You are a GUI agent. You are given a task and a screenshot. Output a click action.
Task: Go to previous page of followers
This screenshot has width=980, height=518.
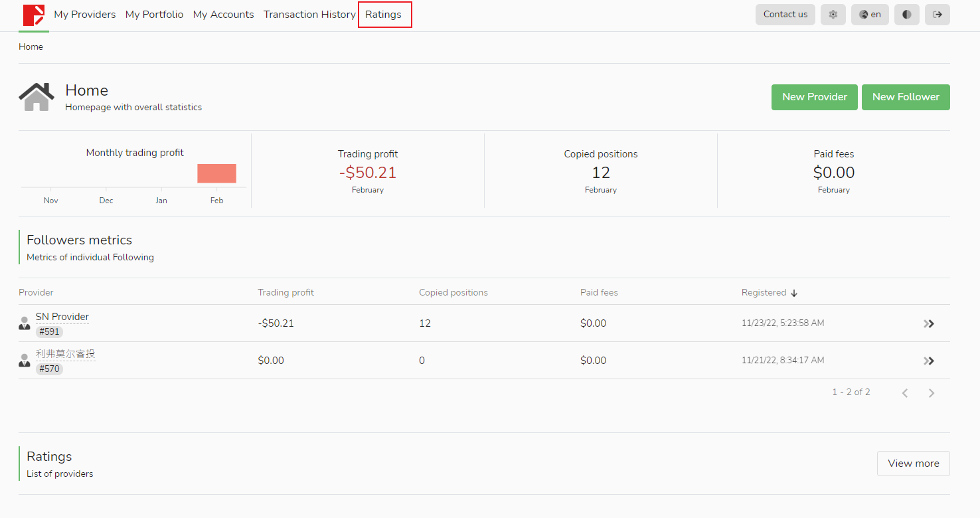click(904, 393)
